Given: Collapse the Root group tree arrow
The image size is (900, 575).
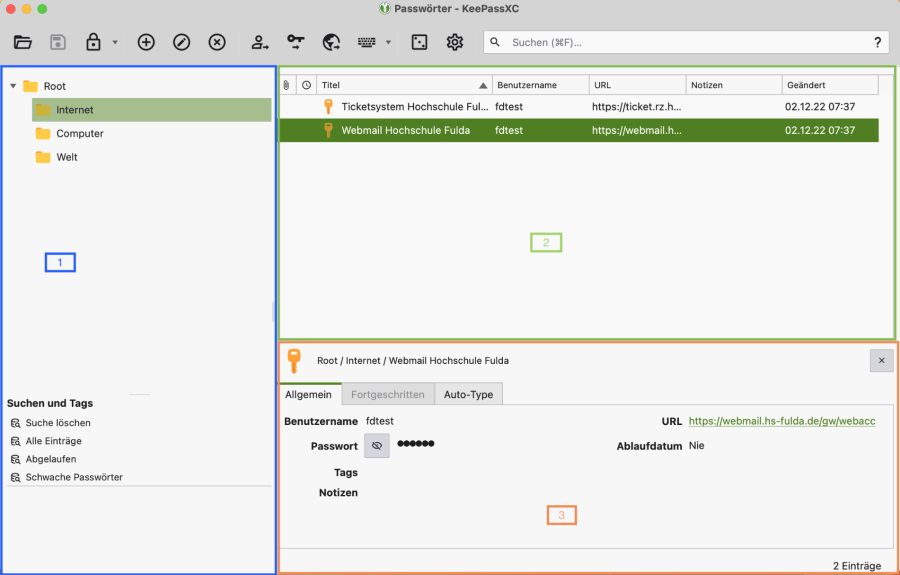Looking at the screenshot, I should [13, 86].
